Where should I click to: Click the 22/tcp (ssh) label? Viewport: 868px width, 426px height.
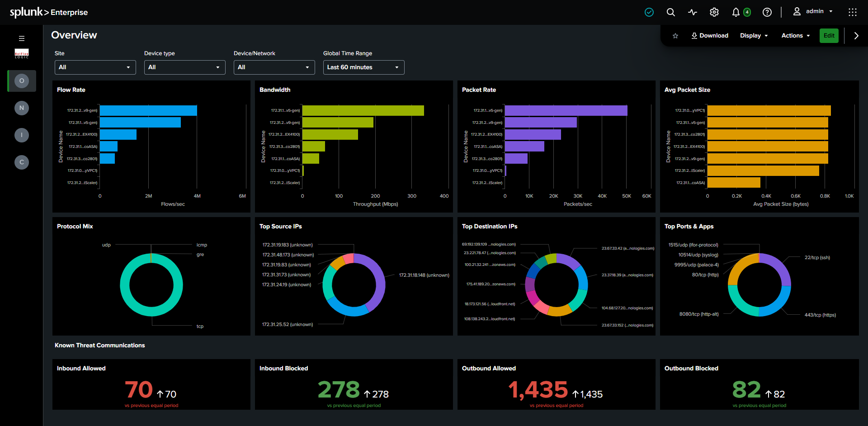(x=817, y=258)
